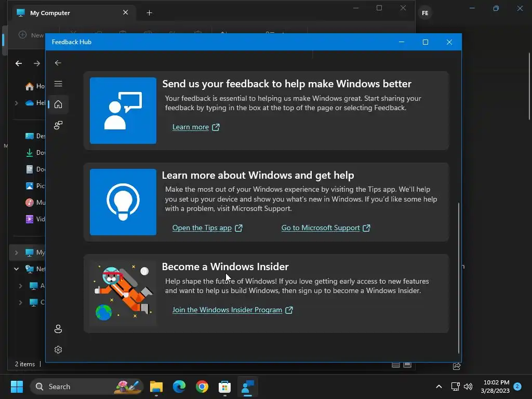Click the FE user avatar in background window
Screen dimensions: 532x399
pos(425,13)
